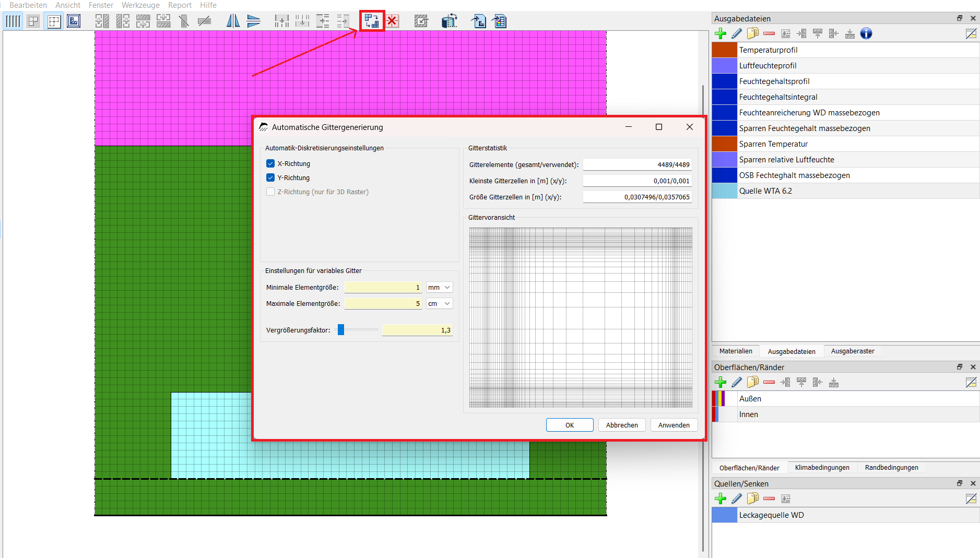Add a new output file with green plus
The height and width of the screenshot is (558, 980).
click(x=721, y=33)
